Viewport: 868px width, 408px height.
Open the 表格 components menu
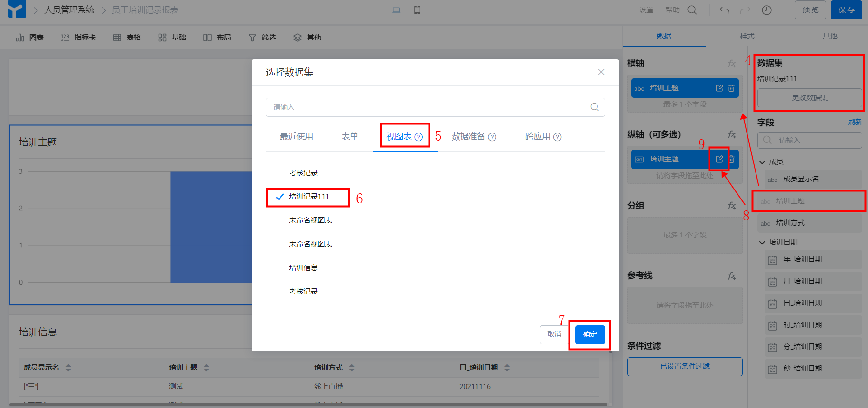(x=127, y=38)
